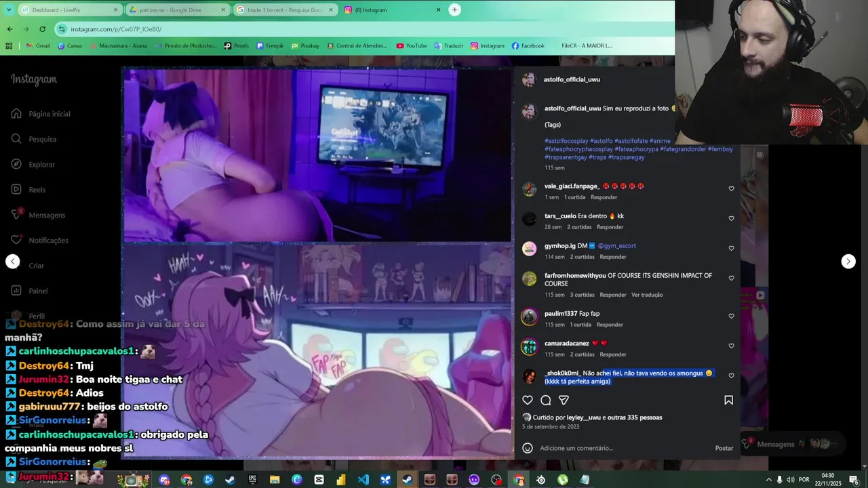The image size is (868, 488).
Task: Click the comment input field
Action: pos(624,448)
